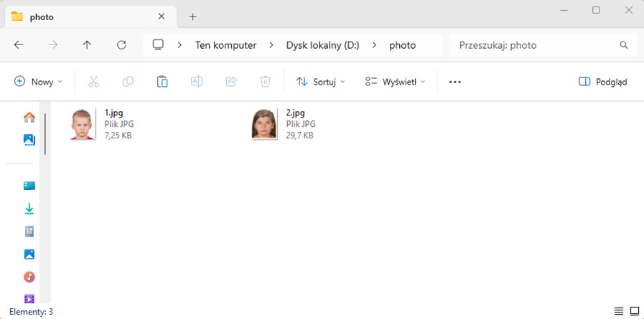Switch to details view in status bar
This screenshot has height=319, width=644.
(619, 311)
